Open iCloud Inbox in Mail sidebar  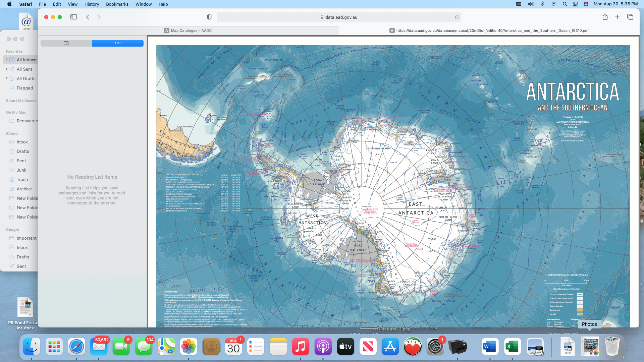pos(22,142)
